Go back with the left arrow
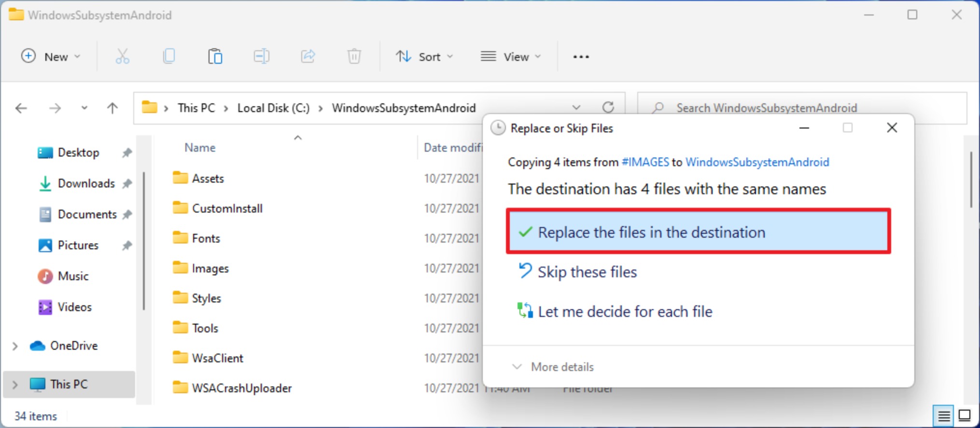The height and width of the screenshot is (428, 980). pos(21,108)
